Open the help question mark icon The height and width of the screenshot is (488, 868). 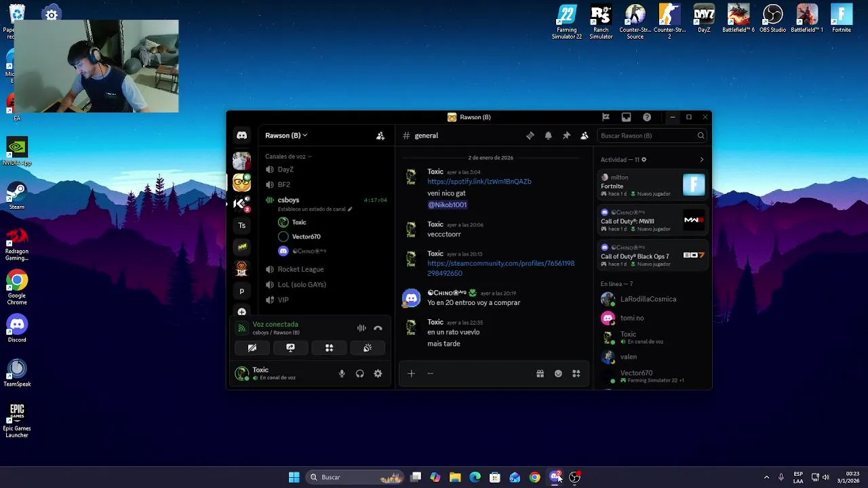tap(647, 117)
